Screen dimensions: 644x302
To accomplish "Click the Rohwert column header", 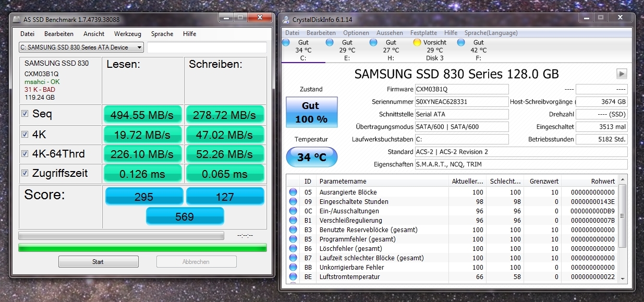I will click(589, 181).
